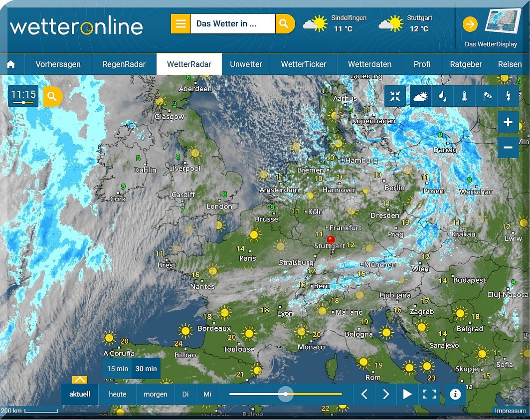Image resolution: width=530 pixels, height=420 pixels.
Task: Toggle fullscreen map view
Action: pos(429,394)
